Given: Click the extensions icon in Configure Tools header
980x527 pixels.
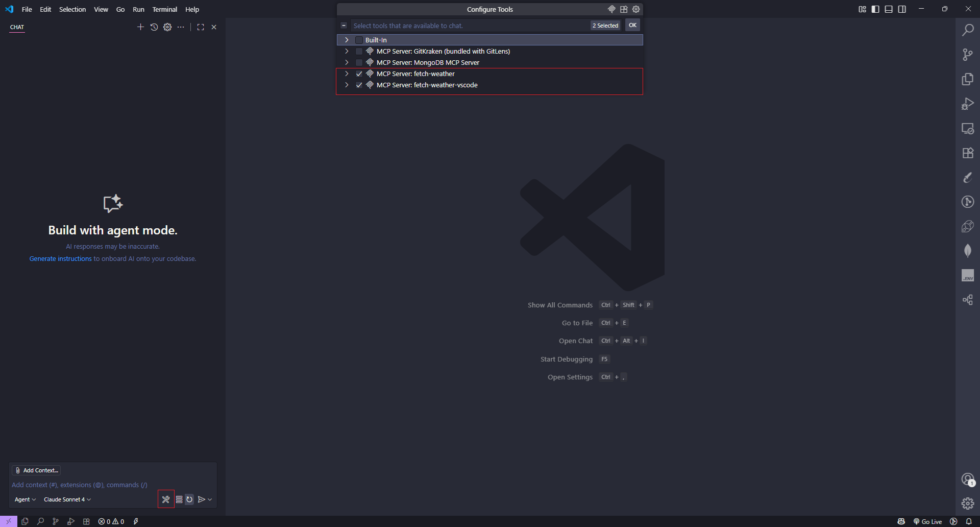Looking at the screenshot, I should point(624,9).
